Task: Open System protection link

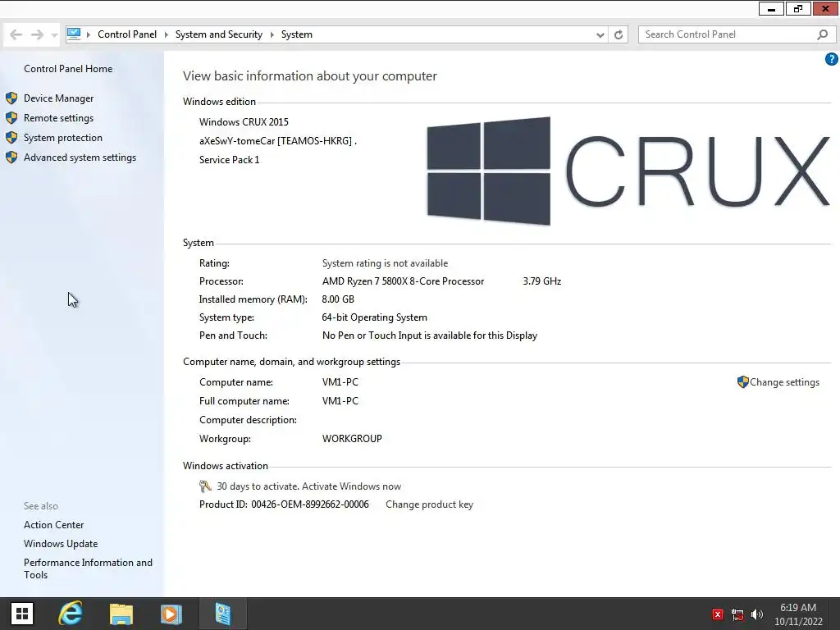Action: click(x=62, y=138)
